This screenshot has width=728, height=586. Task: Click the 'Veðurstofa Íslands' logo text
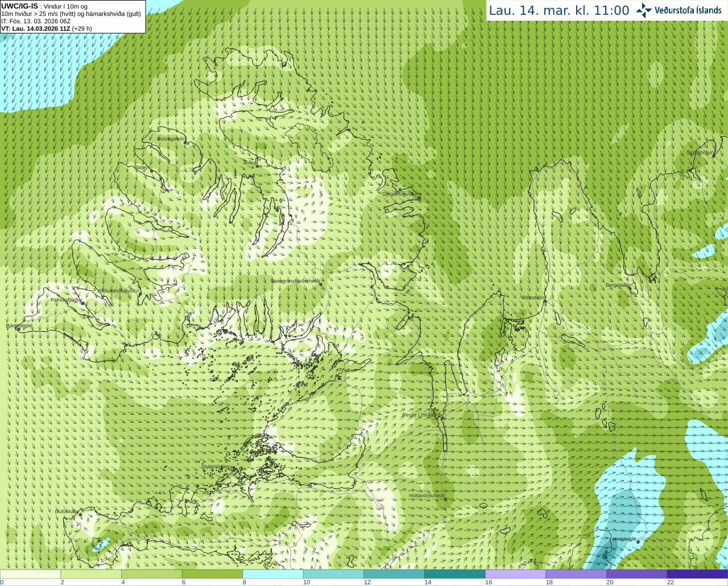[x=688, y=10]
